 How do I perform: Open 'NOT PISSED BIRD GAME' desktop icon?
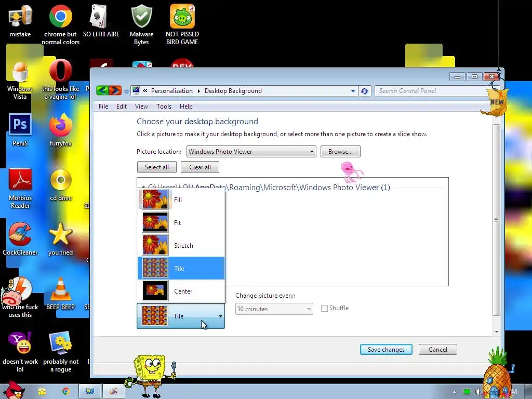pos(182,24)
